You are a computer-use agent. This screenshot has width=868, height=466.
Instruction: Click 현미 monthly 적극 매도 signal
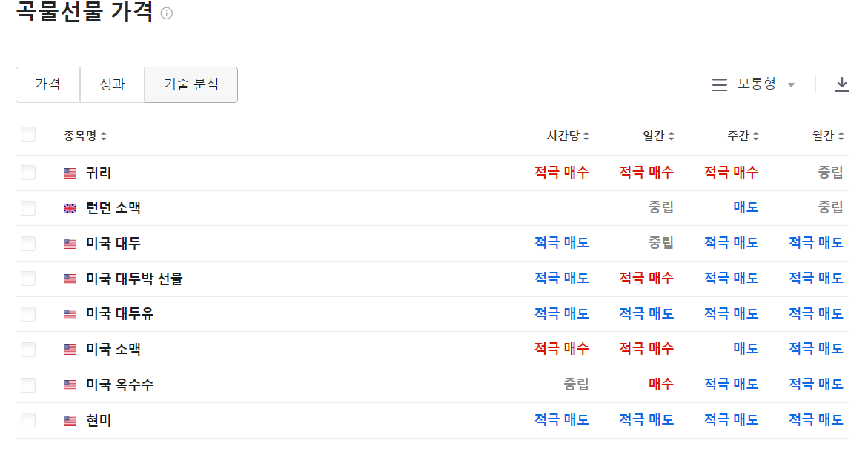pos(816,420)
